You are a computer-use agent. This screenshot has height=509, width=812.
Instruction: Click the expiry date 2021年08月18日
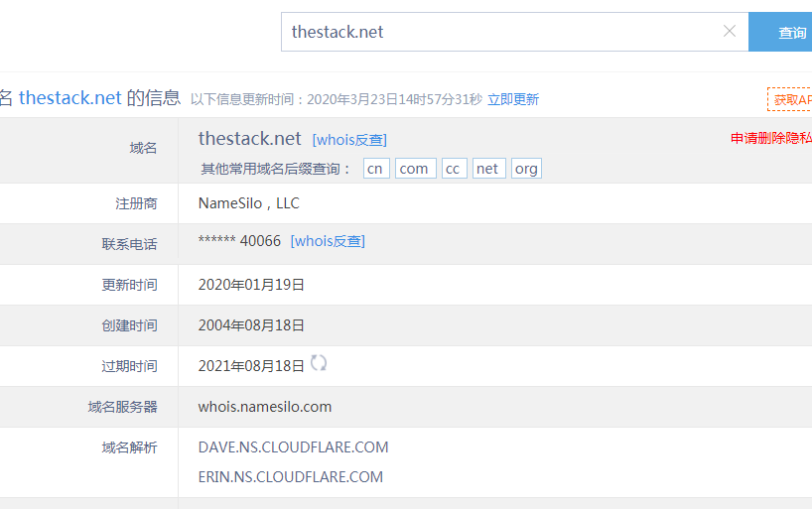pyautogui.click(x=251, y=366)
